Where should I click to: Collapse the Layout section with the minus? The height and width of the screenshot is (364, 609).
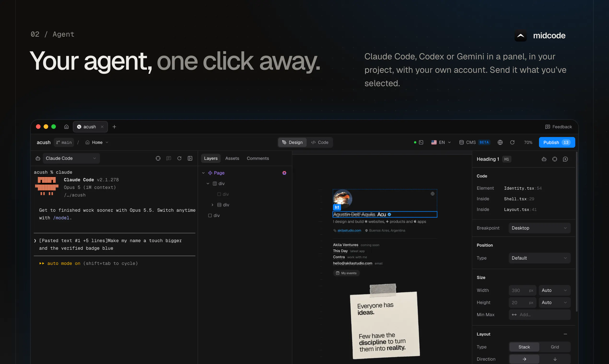(565, 334)
